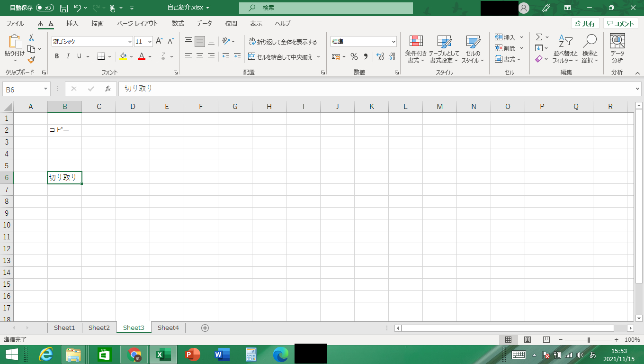644x364 pixels.
Task: Decrease indent in alignment group
Action: (x=226, y=56)
